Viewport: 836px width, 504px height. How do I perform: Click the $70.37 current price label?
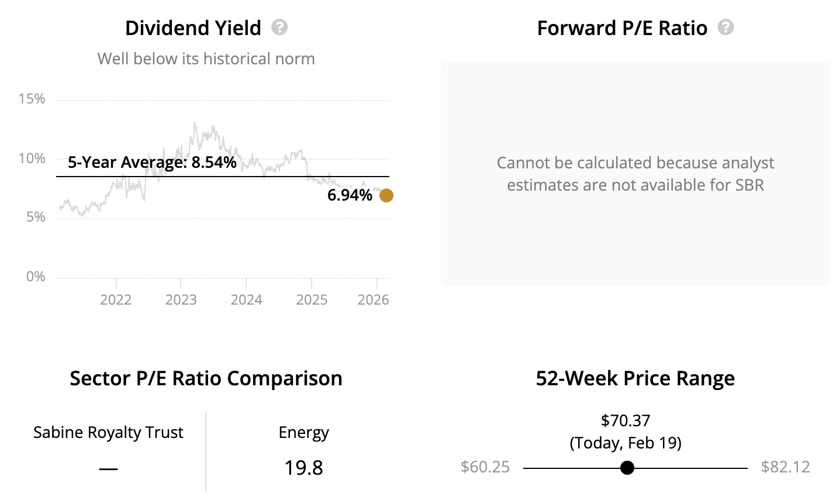click(x=626, y=420)
